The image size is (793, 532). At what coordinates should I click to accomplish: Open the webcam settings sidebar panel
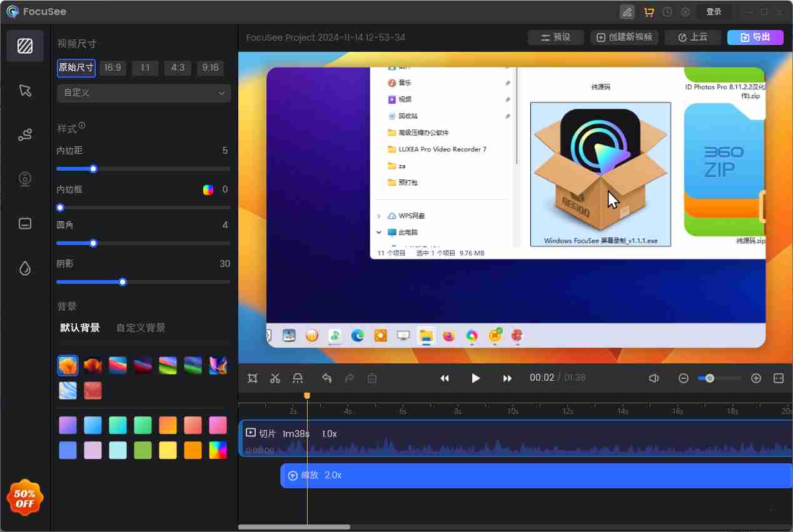coord(25,179)
